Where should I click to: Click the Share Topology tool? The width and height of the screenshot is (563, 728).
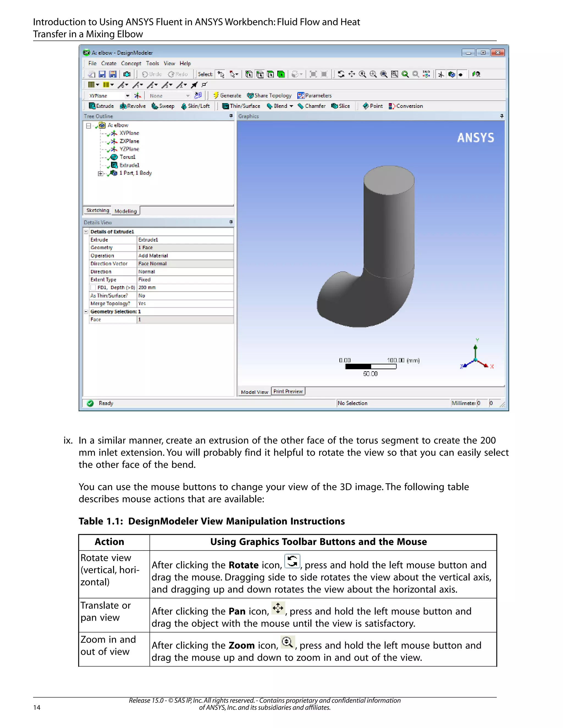click(269, 95)
